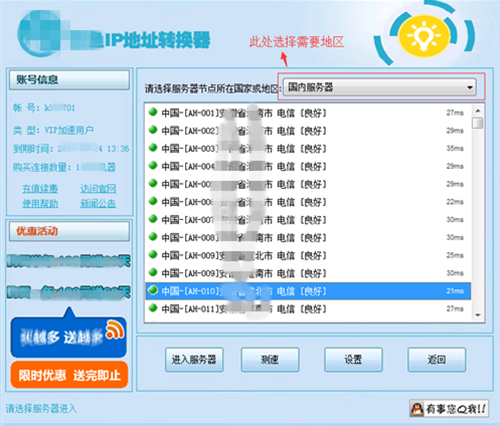Click the server list scrollbar down arrow

point(478,315)
